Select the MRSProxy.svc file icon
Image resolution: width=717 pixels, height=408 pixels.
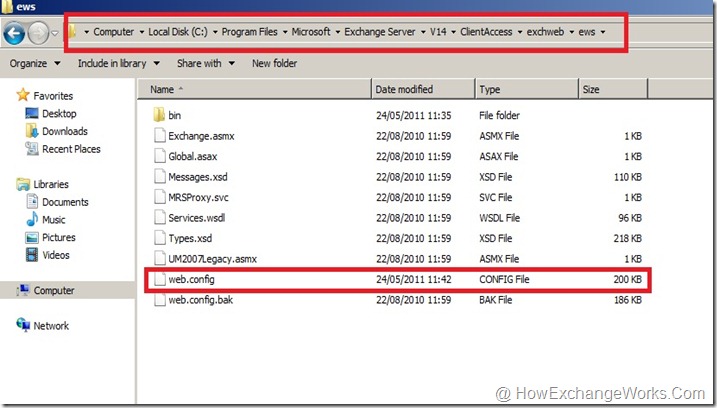coord(160,197)
